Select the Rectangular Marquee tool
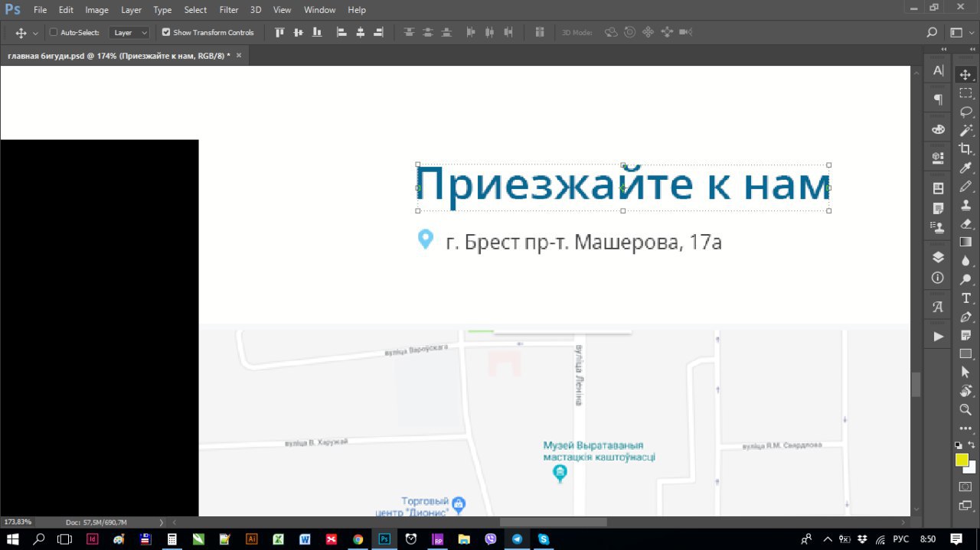 965,93
